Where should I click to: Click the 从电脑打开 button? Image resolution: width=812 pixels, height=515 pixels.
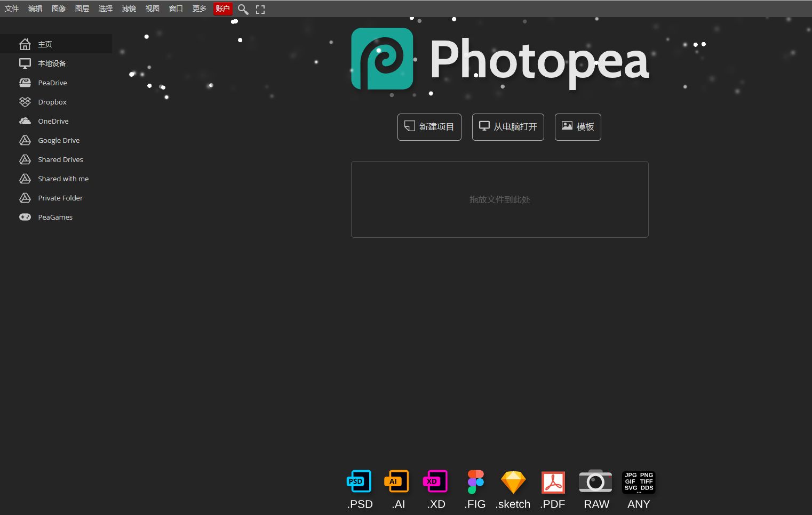pos(508,127)
